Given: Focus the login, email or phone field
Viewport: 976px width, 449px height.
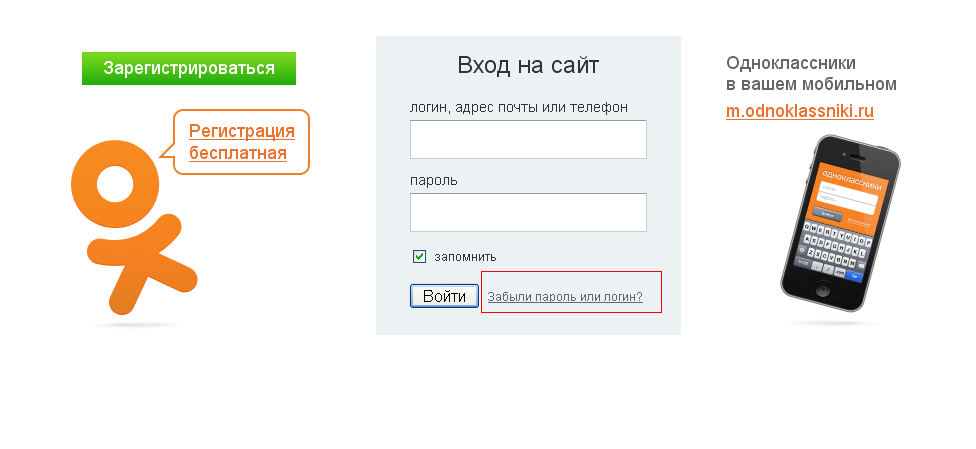Looking at the screenshot, I should click(528, 139).
